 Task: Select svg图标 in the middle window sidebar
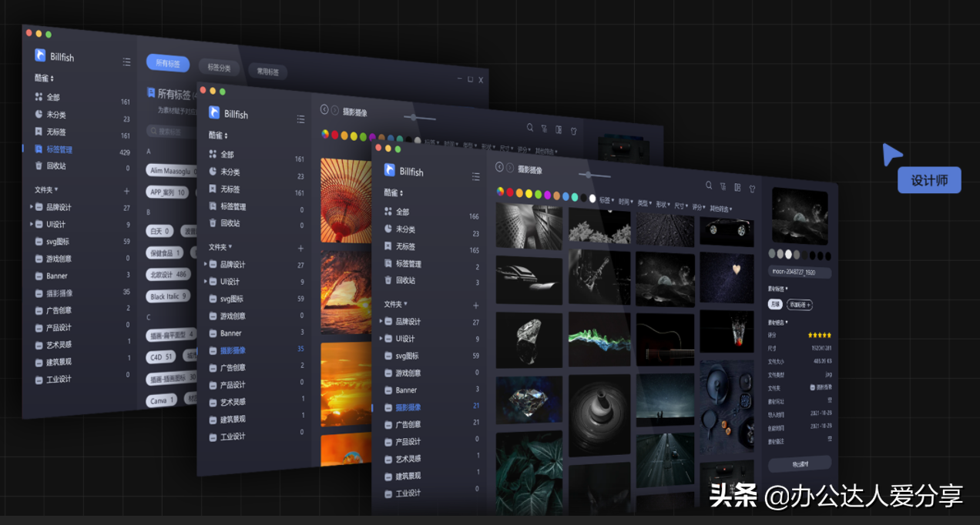231,299
